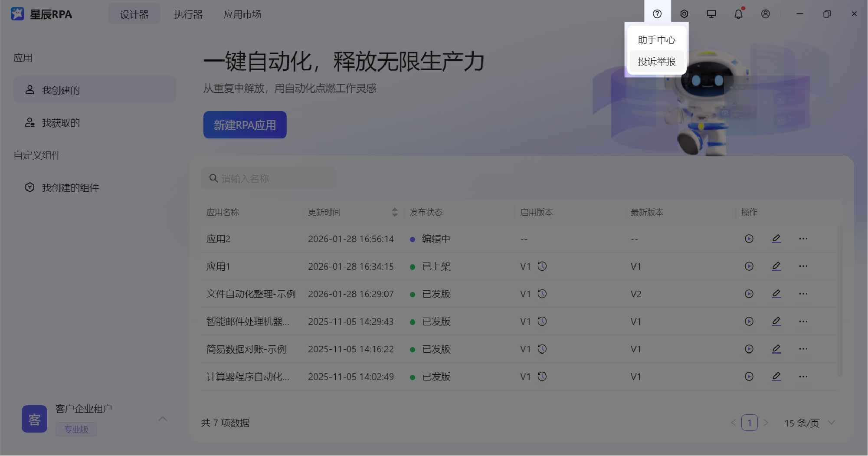This screenshot has height=456, width=868.
Task: Open version history for 文件自动化整理-示例
Action: pyautogui.click(x=542, y=294)
